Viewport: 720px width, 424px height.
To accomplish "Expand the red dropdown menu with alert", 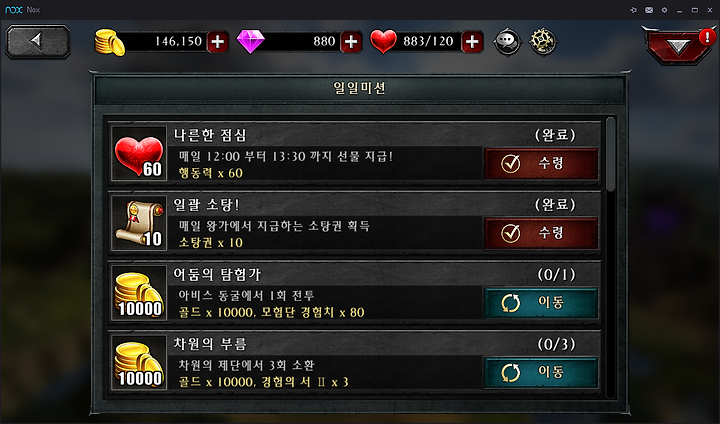I will (679, 45).
